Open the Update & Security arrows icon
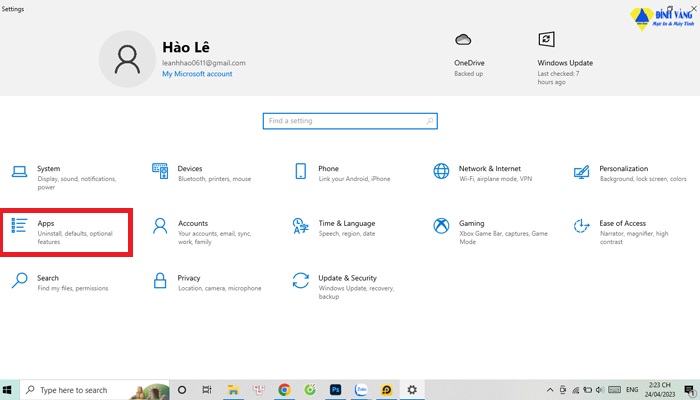700x400 pixels. click(300, 280)
